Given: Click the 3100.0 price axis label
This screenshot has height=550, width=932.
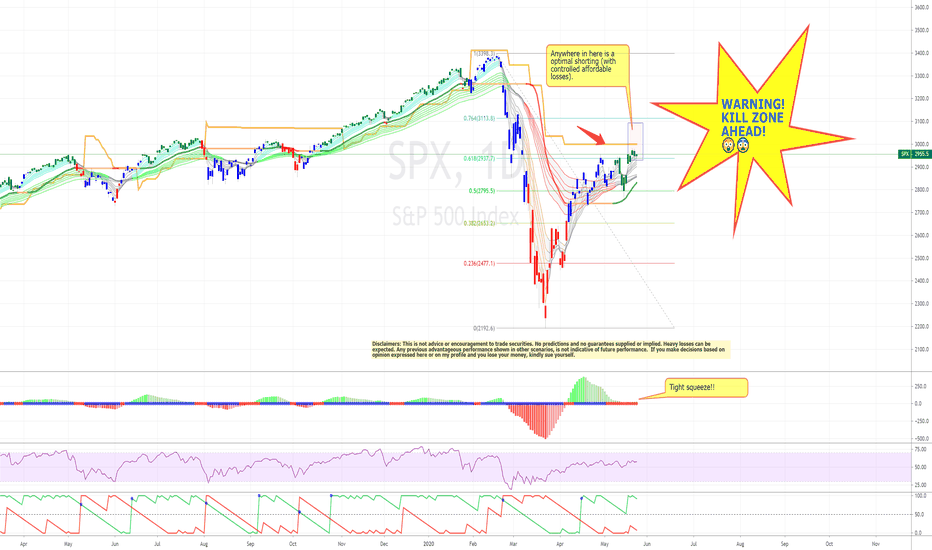Looking at the screenshot, I should pyautogui.click(x=921, y=122).
